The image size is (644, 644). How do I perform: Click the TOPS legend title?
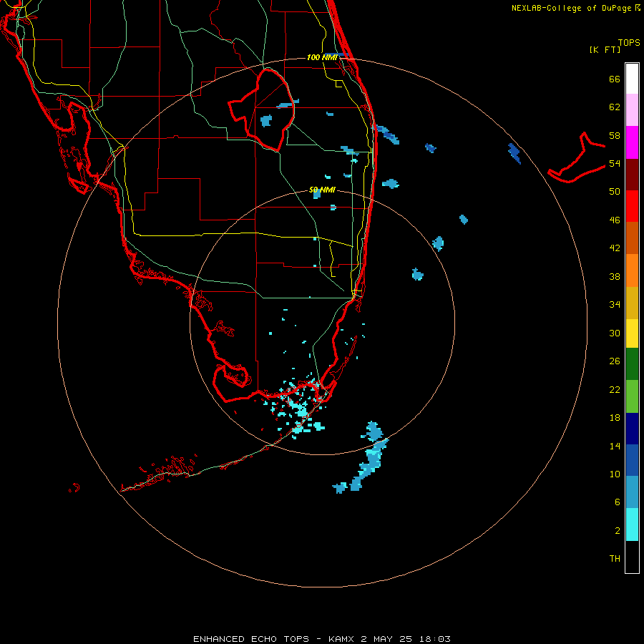pyautogui.click(x=629, y=43)
